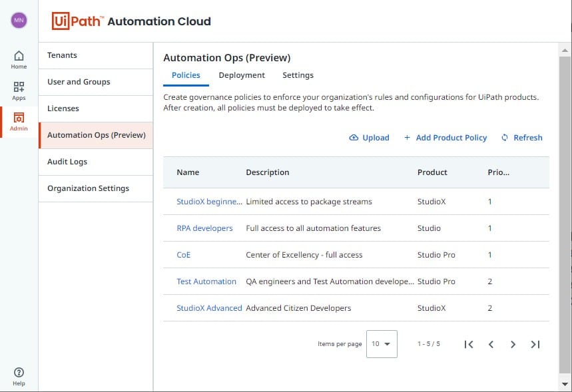Click the Name column header

(188, 172)
